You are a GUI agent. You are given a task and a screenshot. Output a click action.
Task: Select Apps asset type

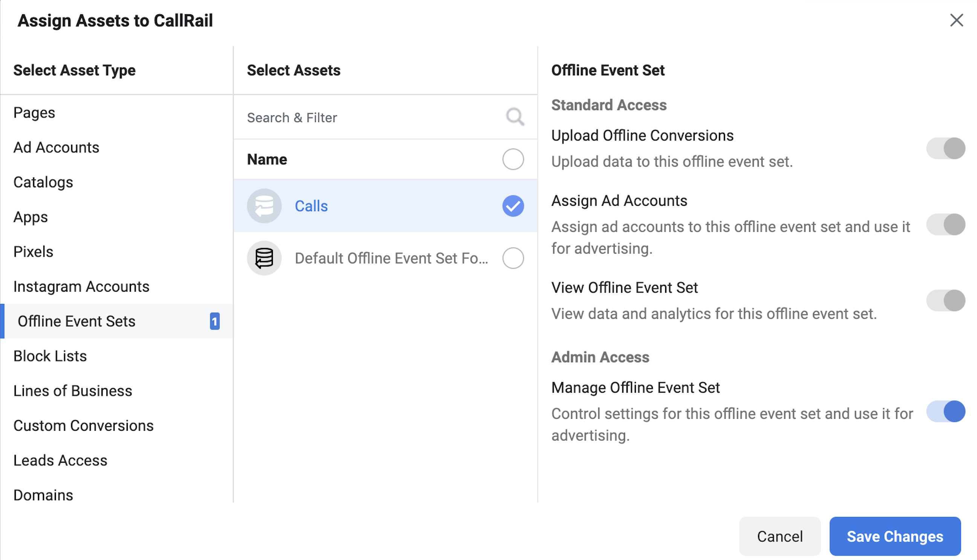[116, 217]
